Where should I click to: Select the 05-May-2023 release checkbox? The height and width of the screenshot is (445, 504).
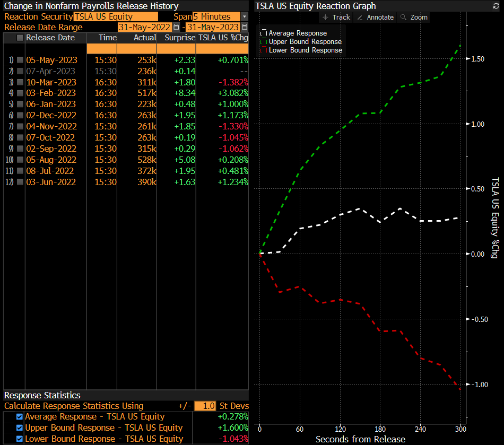[20, 60]
